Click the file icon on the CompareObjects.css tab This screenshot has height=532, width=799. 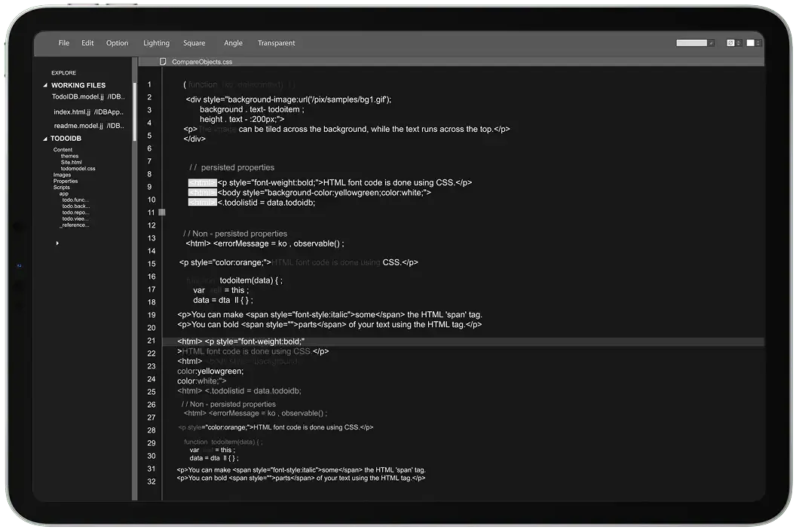tap(163, 62)
